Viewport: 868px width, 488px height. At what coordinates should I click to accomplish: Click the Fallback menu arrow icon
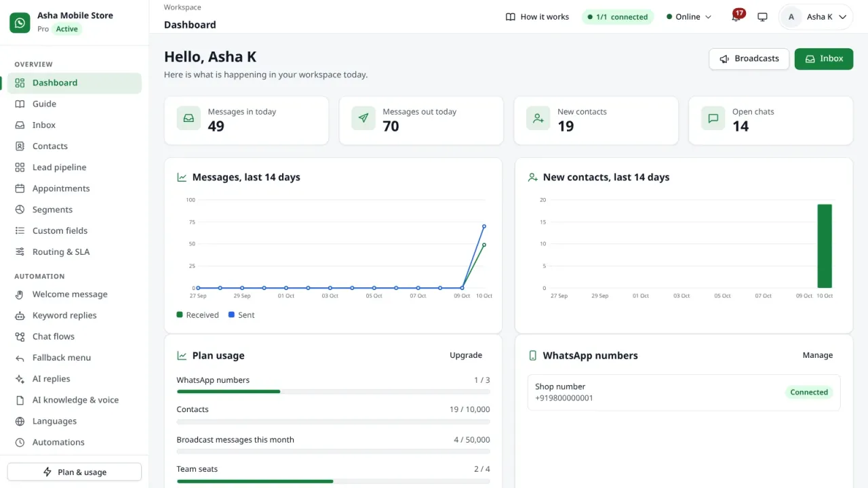pos(20,357)
